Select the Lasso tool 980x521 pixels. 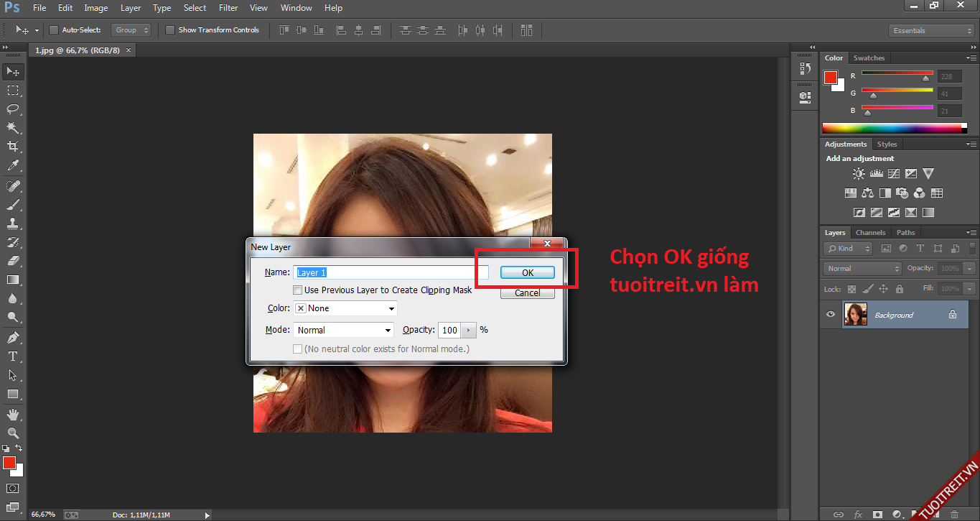tap(13, 109)
